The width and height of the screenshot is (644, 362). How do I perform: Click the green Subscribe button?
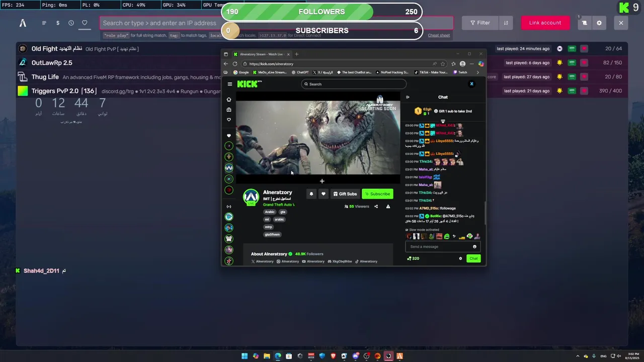[x=377, y=194]
